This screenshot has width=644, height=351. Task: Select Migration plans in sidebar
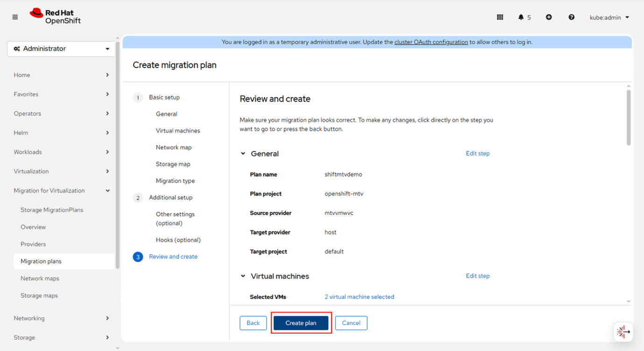(x=64, y=261)
